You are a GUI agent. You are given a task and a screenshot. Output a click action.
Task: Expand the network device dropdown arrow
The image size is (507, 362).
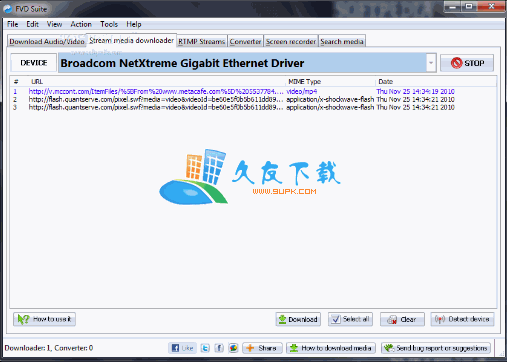(431, 63)
